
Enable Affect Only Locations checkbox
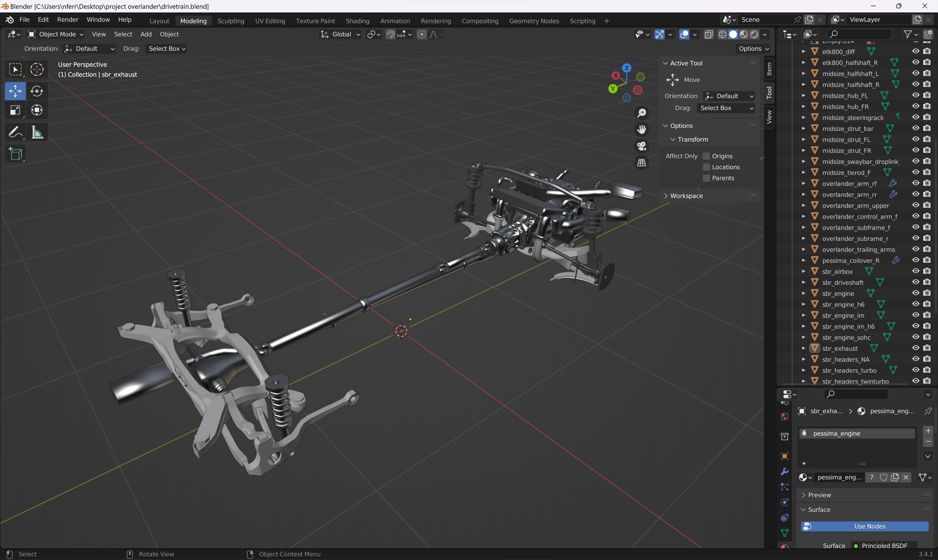706,167
